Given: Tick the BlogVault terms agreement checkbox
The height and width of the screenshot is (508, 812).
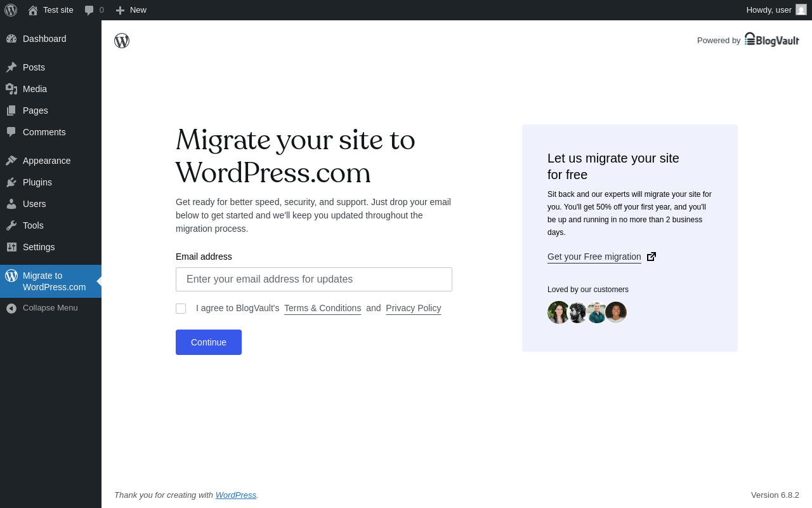Looking at the screenshot, I should click(181, 309).
